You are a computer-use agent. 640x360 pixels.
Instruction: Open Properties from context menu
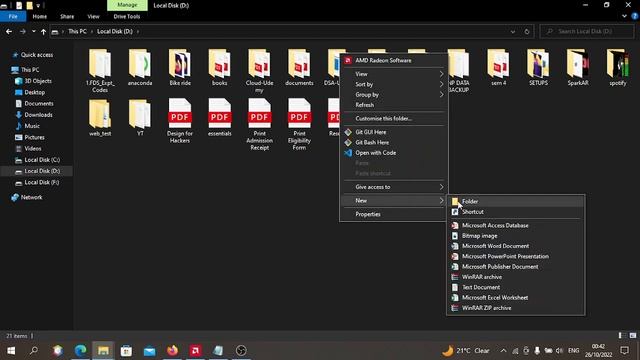(394, 214)
